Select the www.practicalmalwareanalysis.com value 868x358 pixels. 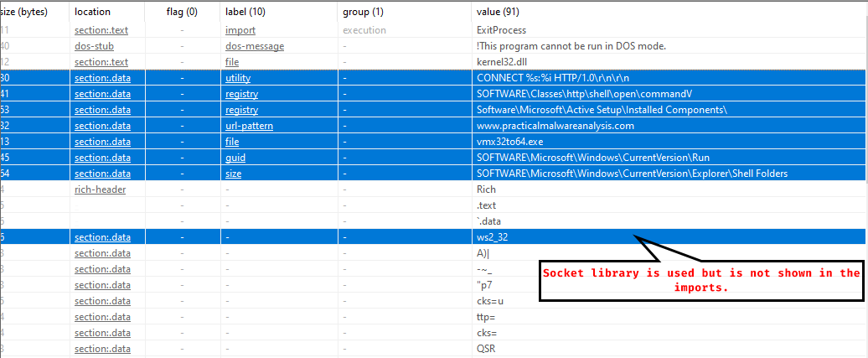coord(555,126)
